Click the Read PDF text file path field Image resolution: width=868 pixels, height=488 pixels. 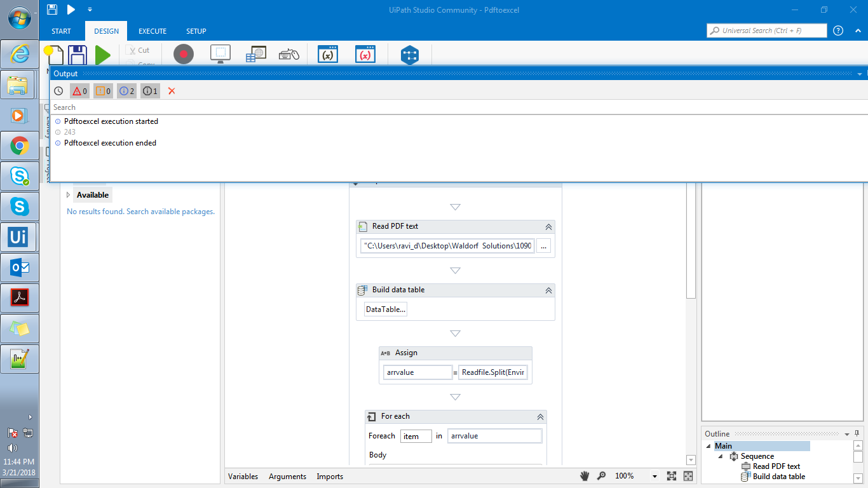coord(447,246)
